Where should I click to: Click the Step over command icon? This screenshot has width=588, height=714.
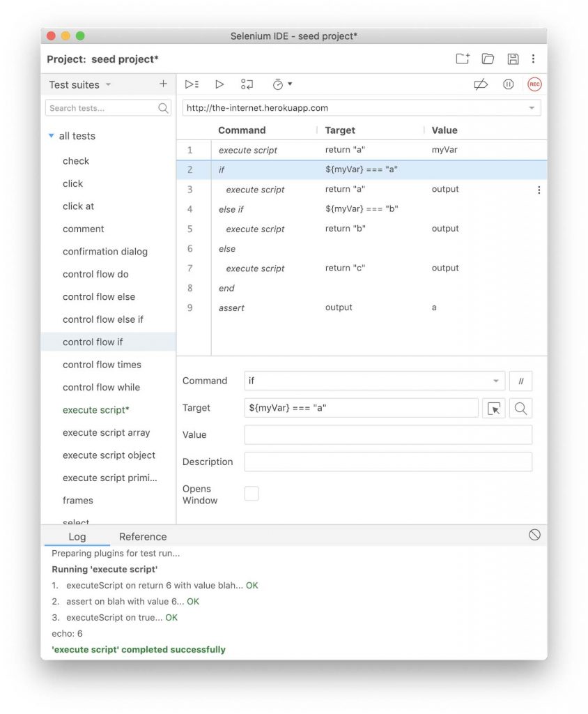point(247,84)
